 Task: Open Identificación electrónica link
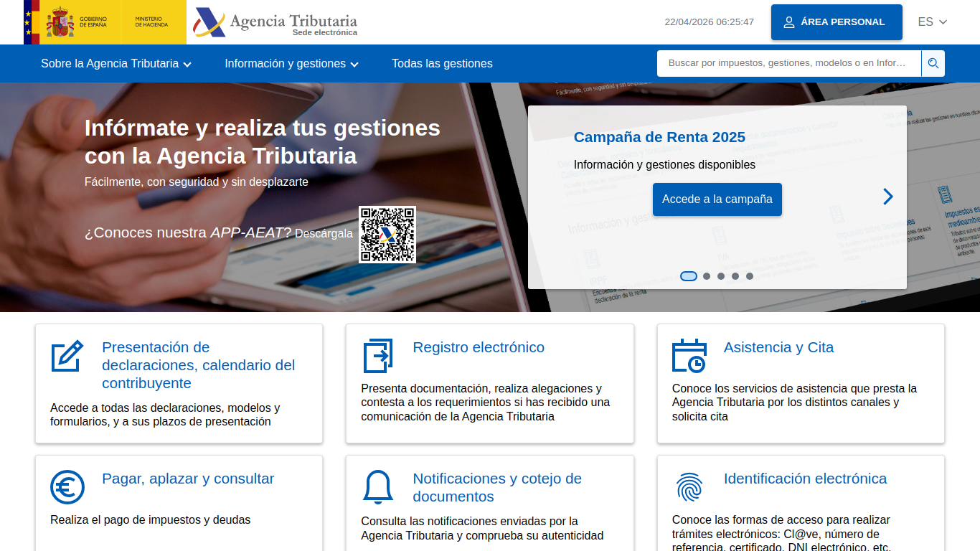(x=805, y=479)
